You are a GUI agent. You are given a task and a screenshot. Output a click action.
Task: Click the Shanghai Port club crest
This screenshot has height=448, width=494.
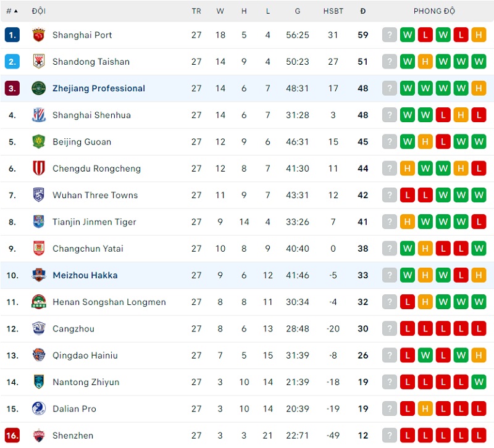[x=39, y=35]
